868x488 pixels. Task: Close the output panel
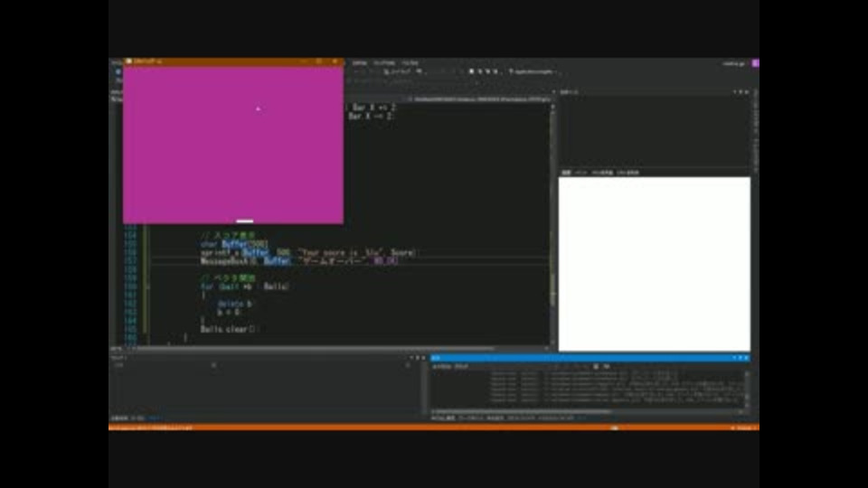[x=747, y=358]
